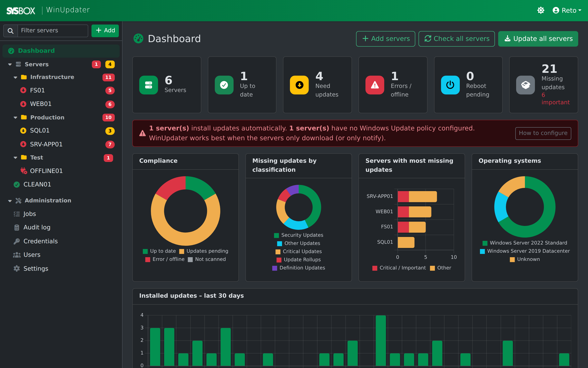Click Check all servers button
Viewport: 588px width, 368px height.
(457, 39)
